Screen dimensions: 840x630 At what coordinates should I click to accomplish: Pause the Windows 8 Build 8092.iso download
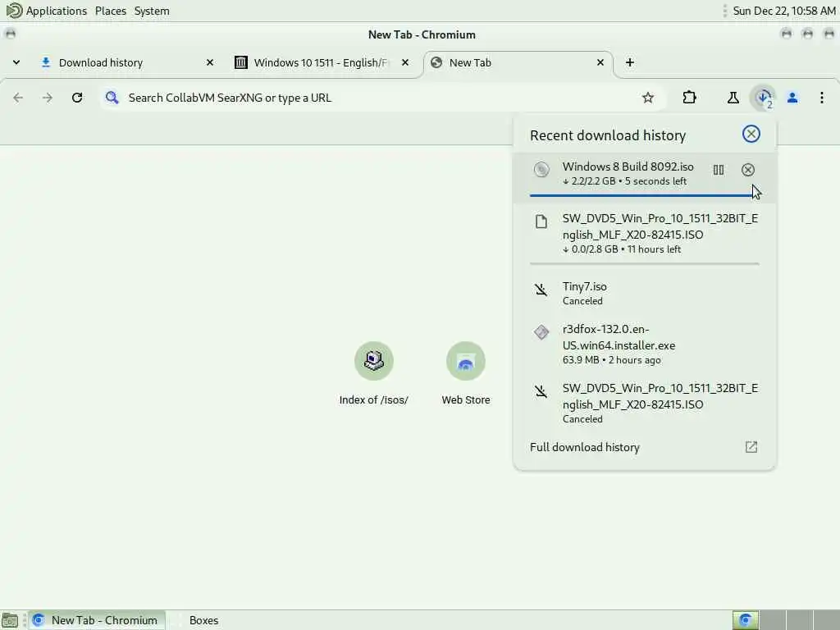click(719, 170)
